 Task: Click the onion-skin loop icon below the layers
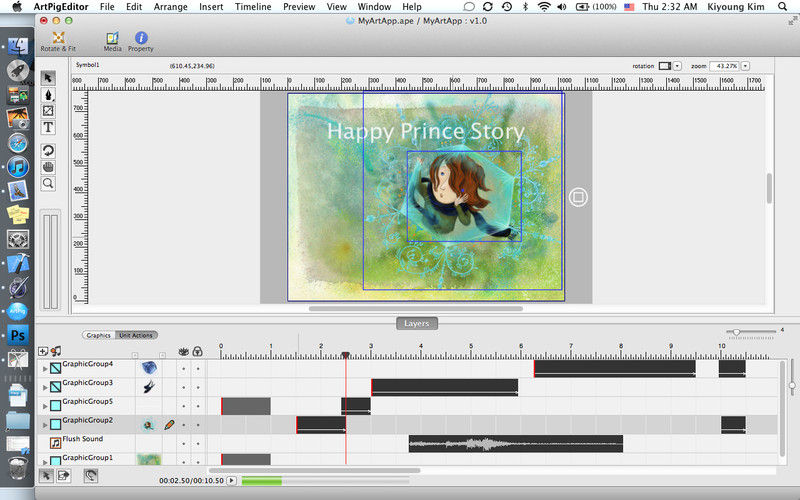point(90,476)
